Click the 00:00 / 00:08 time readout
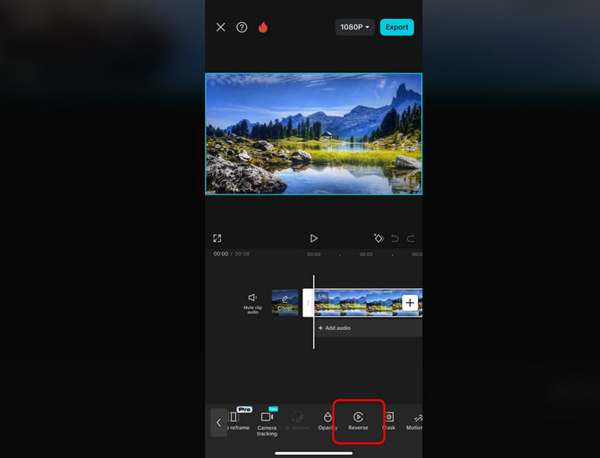This screenshot has height=458, width=600. point(232,254)
